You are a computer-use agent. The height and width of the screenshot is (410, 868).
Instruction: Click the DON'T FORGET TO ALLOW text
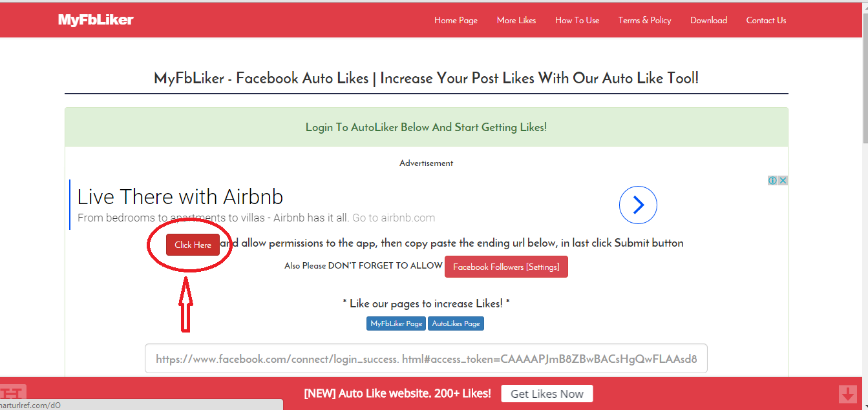[x=385, y=265]
